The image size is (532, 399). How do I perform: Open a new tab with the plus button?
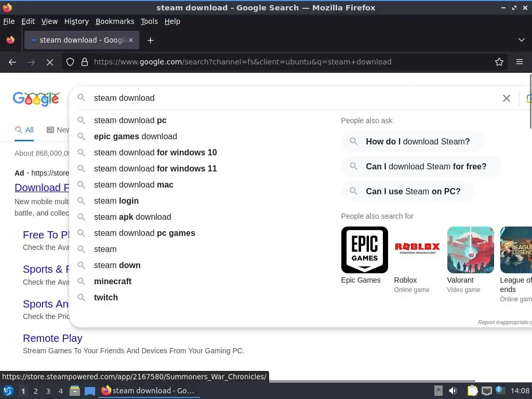[x=150, y=41]
